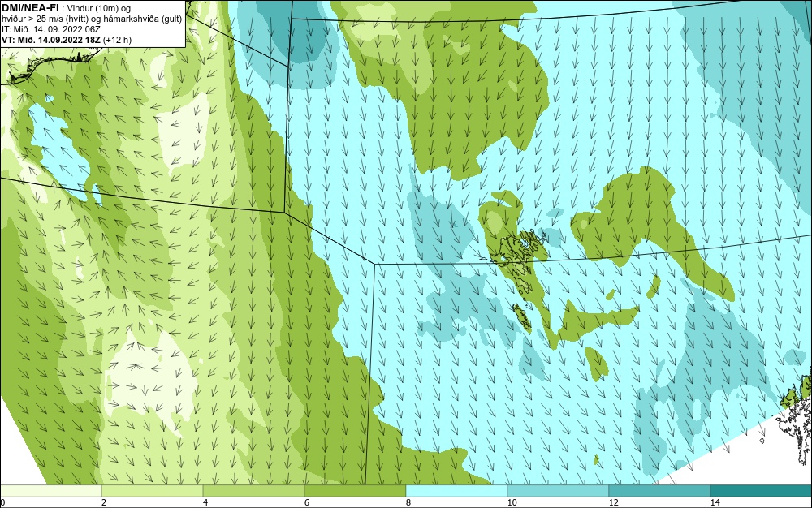
Task: Click the legend scale value '0'
Action: pyautogui.click(x=2, y=502)
